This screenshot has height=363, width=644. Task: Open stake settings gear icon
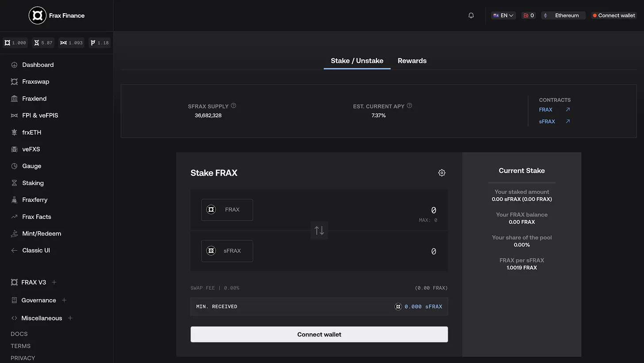[442, 173]
